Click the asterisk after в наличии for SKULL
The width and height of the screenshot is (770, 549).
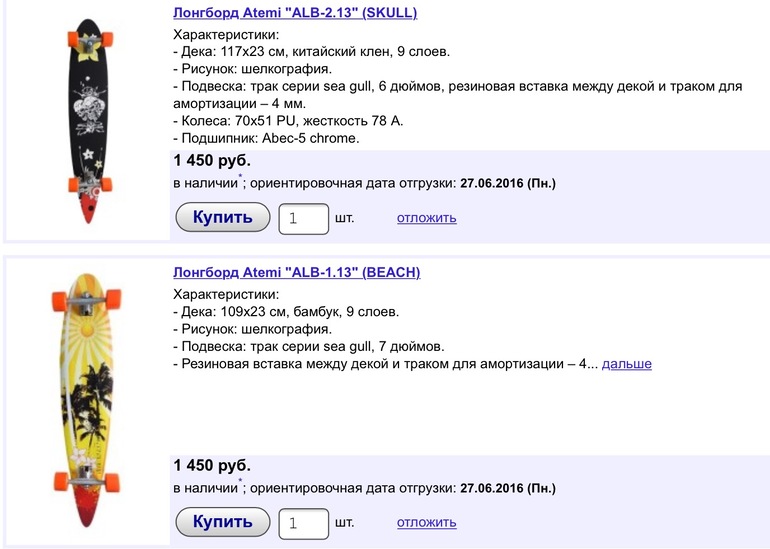(x=240, y=177)
